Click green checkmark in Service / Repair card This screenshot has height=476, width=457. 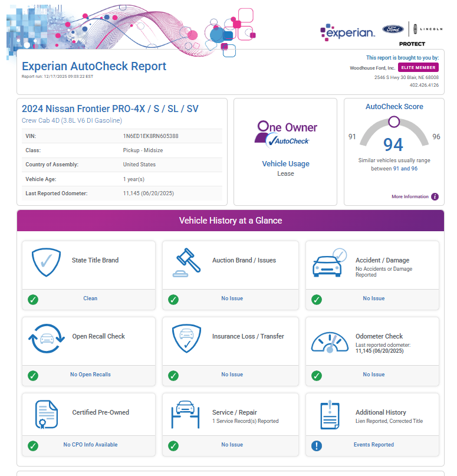[x=173, y=446]
